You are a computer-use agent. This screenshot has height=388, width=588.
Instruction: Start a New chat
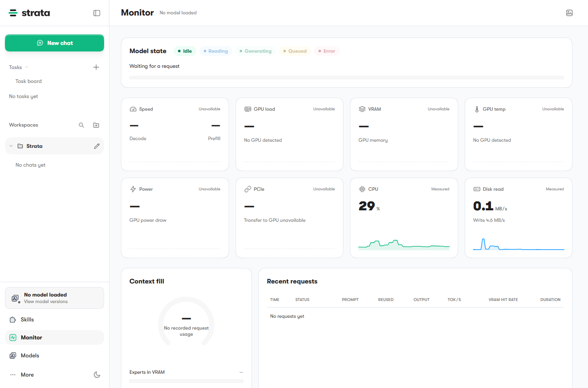pos(54,43)
